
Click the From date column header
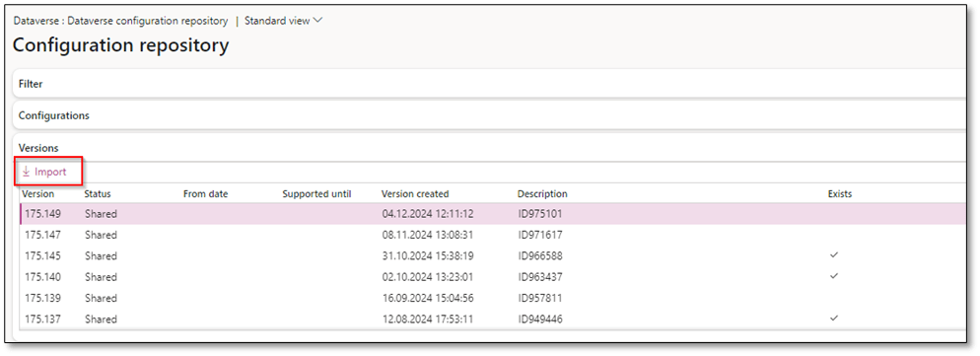click(x=206, y=194)
